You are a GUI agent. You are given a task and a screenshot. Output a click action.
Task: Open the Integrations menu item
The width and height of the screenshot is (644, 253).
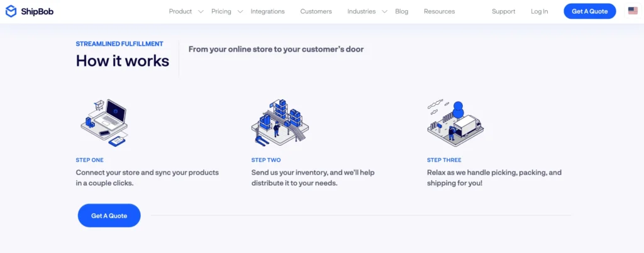click(267, 11)
